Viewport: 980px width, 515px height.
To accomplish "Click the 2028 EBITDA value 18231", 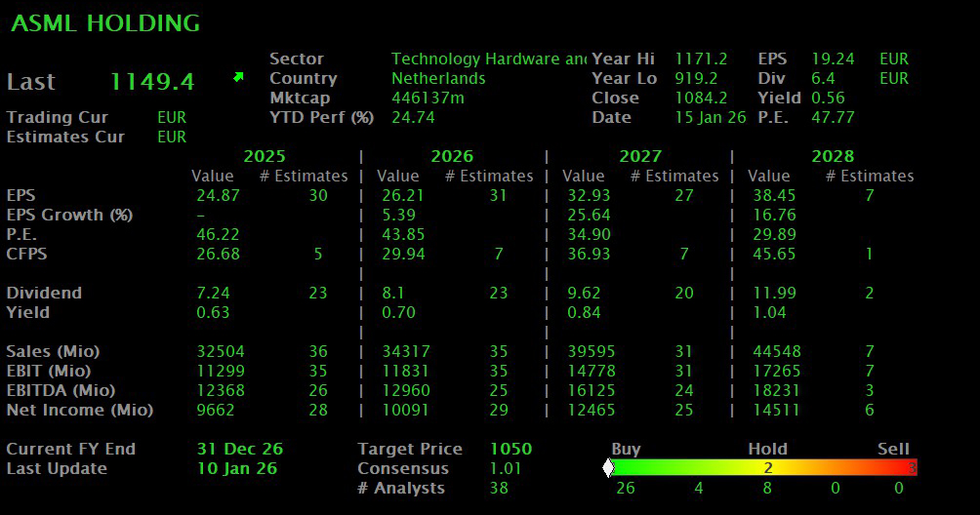I will (777, 390).
